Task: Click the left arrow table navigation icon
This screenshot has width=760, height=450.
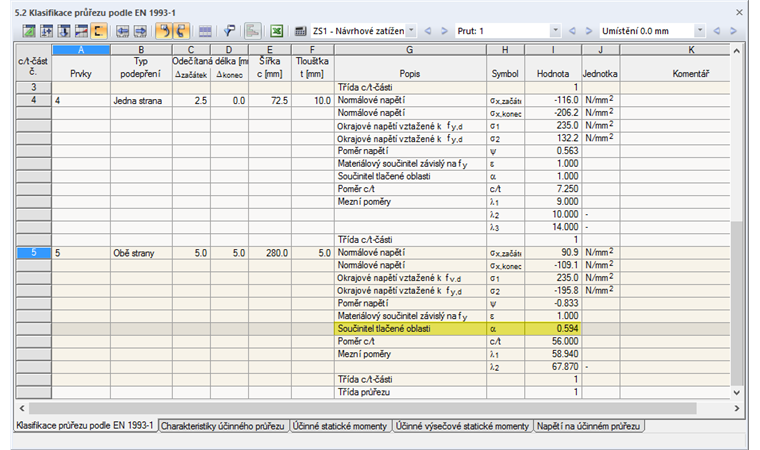Action: (x=123, y=32)
